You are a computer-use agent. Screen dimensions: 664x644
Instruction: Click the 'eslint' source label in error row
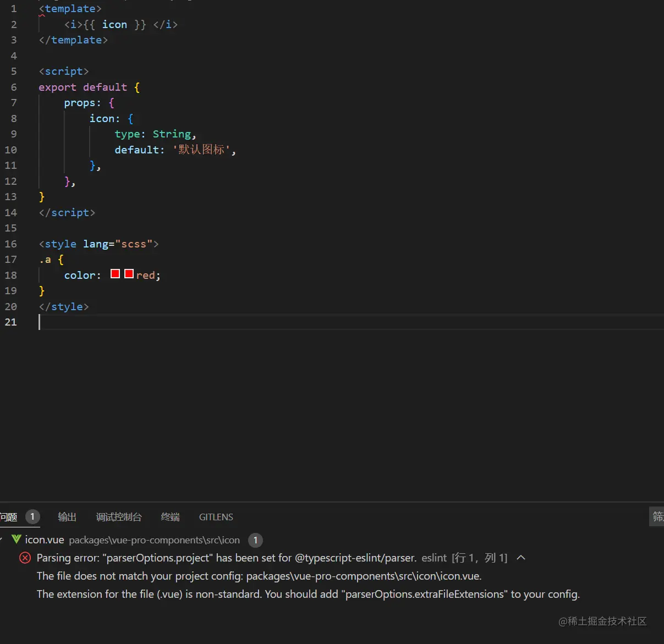[x=434, y=558]
